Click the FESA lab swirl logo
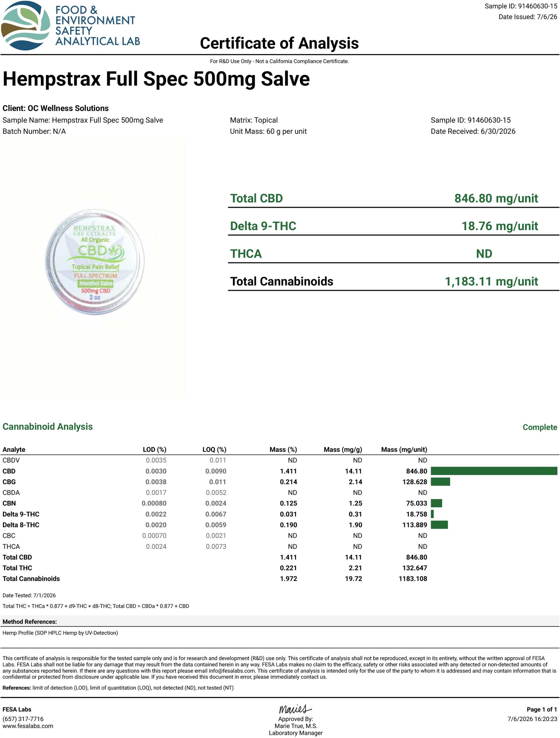 click(26, 26)
